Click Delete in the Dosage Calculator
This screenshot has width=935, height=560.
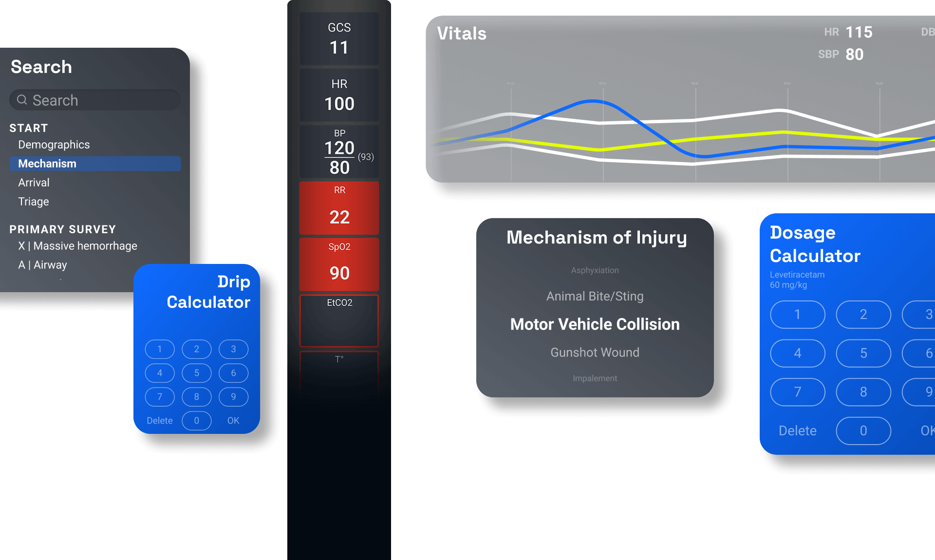797,431
